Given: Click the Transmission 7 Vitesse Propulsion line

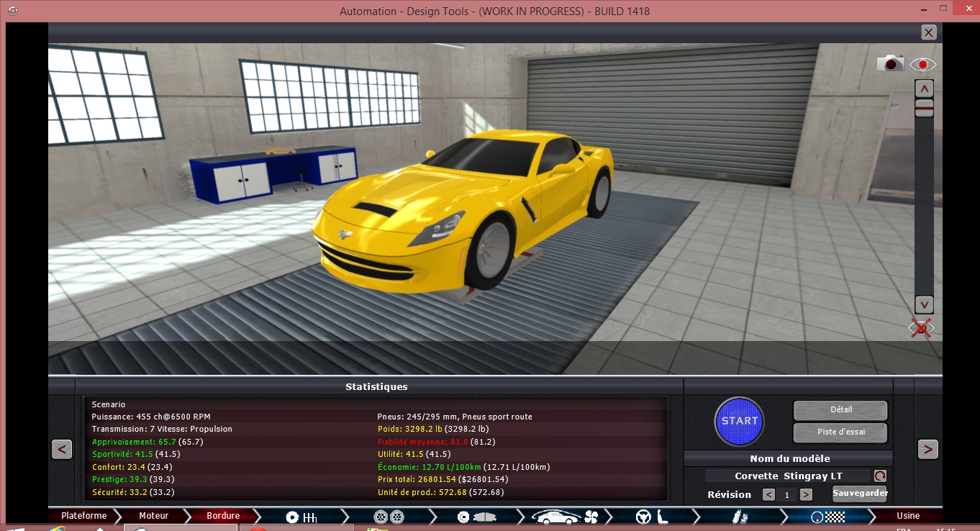Looking at the screenshot, I should (x=162, y=429).
